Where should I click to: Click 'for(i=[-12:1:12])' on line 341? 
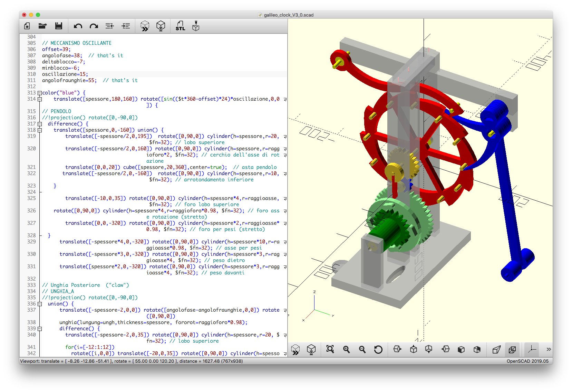coord(90,347)
